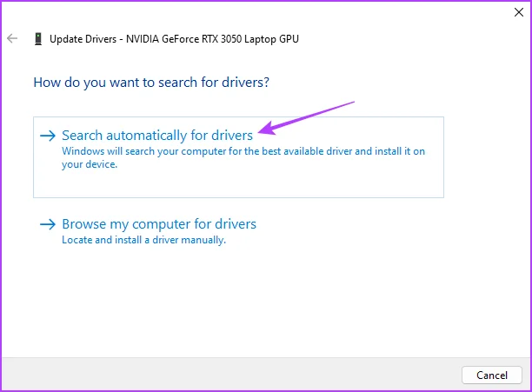Choose Search automatically for drivers
Screen dimensions: 532x392
pyautogui.click(x=238, y=157)
